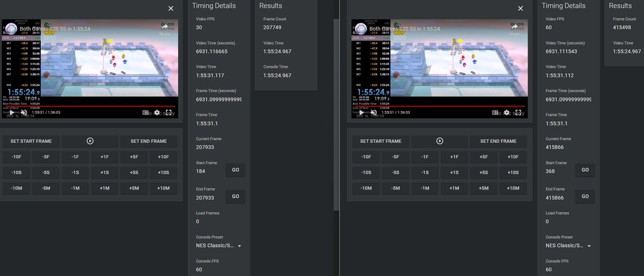Step back one frame with -1F in 30 FPS window
Viewport: 644px width, 276px height.
pyautogui.click(x=75, y=157)
